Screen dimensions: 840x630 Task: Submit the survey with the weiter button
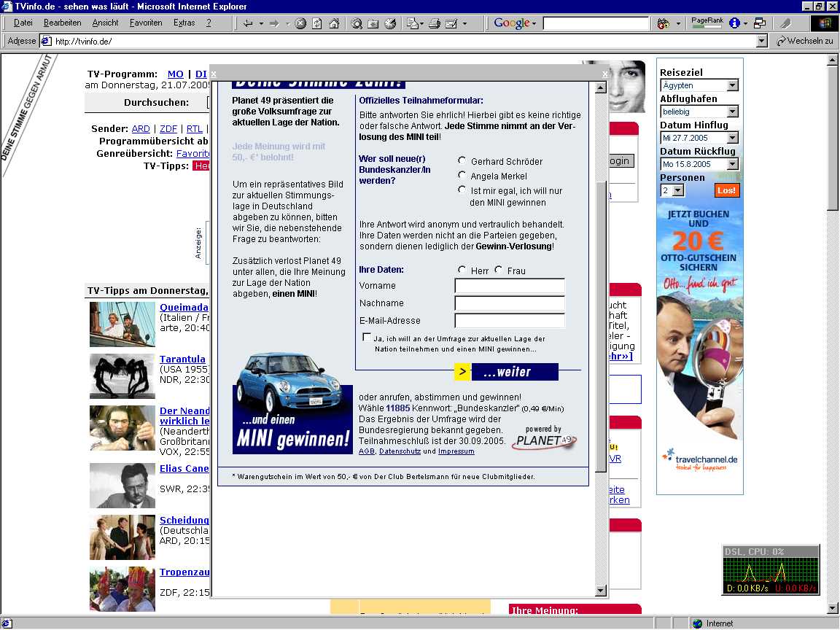[506, 372]
